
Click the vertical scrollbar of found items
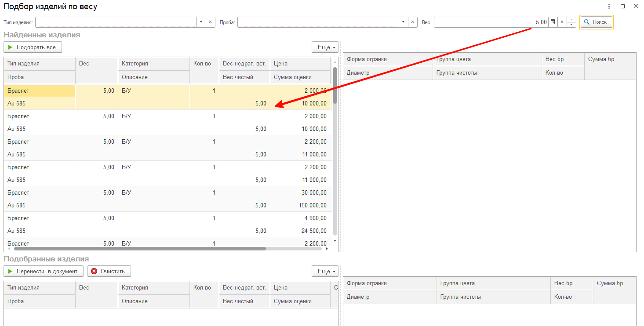tap(335, 85)
